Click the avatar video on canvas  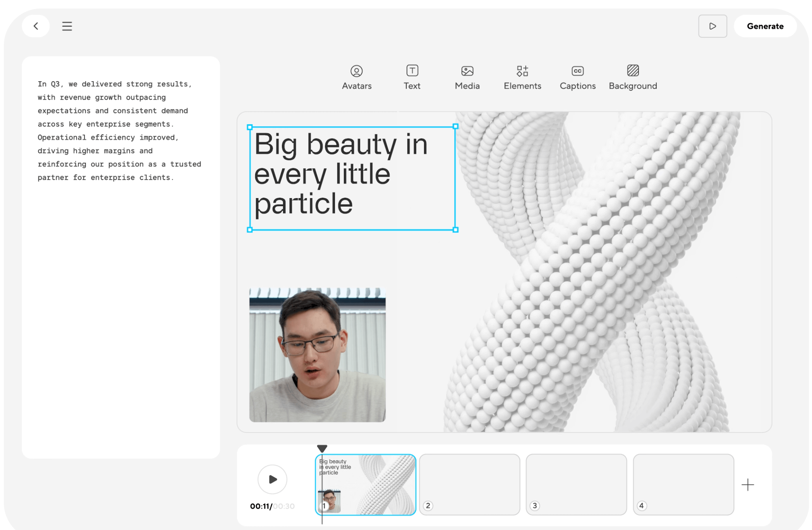(317, 354)
